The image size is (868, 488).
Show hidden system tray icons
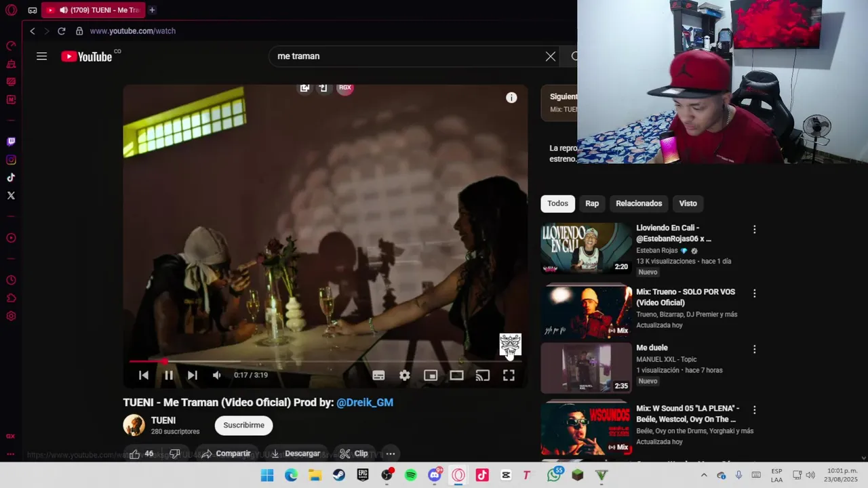pos(704,475)
